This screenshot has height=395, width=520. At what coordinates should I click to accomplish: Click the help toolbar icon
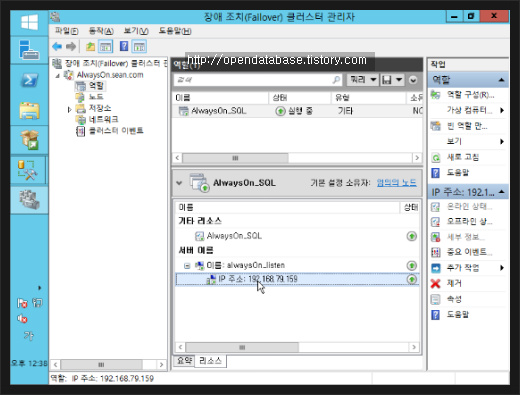point(124,46)
